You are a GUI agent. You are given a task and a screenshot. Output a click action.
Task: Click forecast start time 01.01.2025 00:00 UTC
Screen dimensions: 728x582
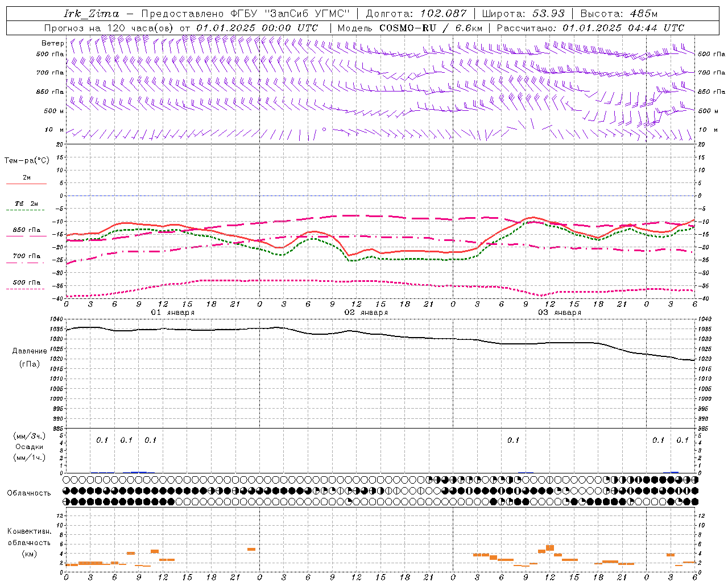[257, 28]
